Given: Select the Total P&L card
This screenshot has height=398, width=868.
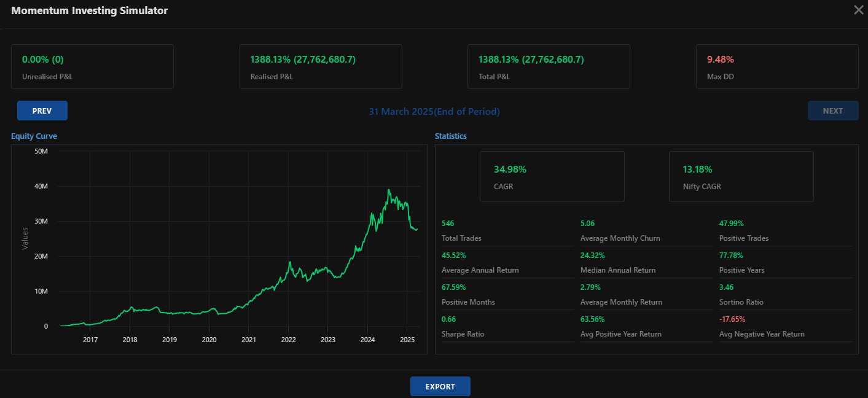Looking at the screenshot, I should click(549, 66).
